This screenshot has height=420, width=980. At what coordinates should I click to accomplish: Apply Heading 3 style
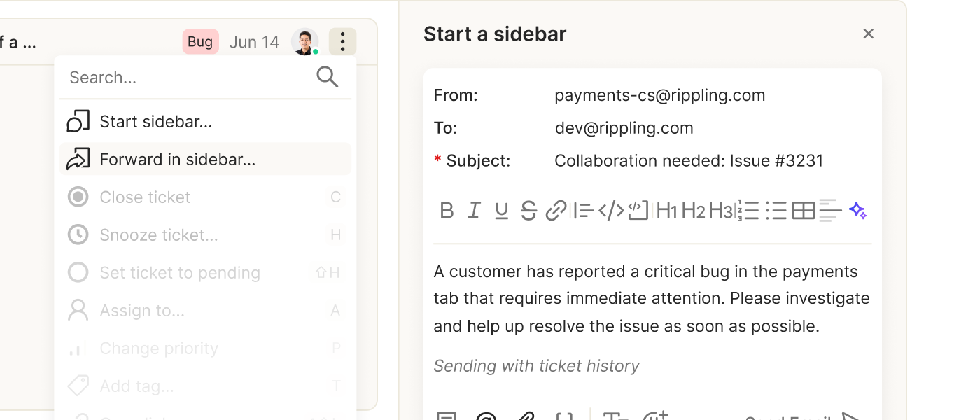(x=720, y=211)
